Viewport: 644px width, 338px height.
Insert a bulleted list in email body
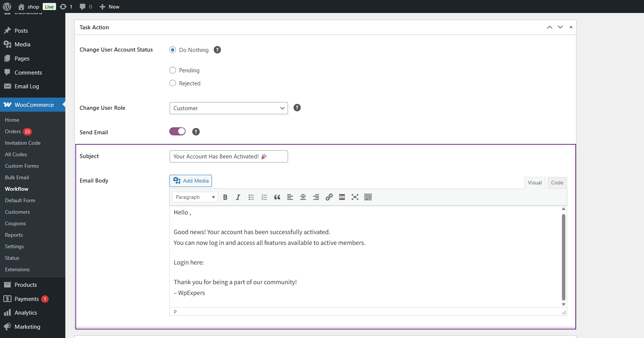251,197
